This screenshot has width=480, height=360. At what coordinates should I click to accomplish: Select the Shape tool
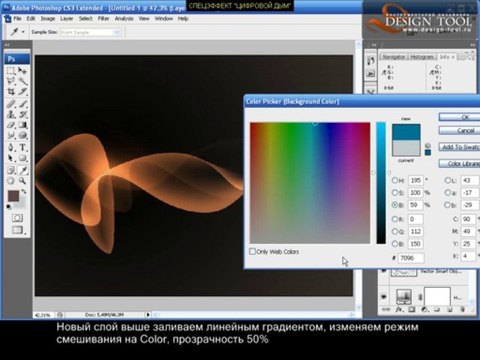[23, 158]
